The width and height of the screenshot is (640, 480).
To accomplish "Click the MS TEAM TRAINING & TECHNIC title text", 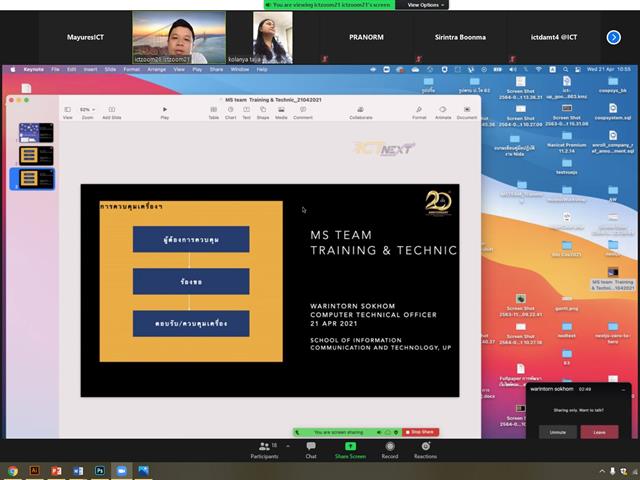I will (x=383, y=242).
